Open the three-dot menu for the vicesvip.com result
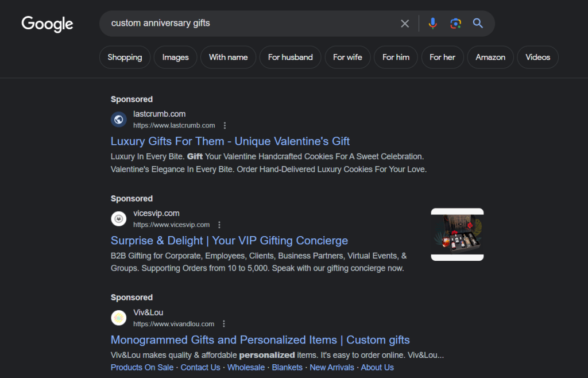588x378 pixels. 219,225
